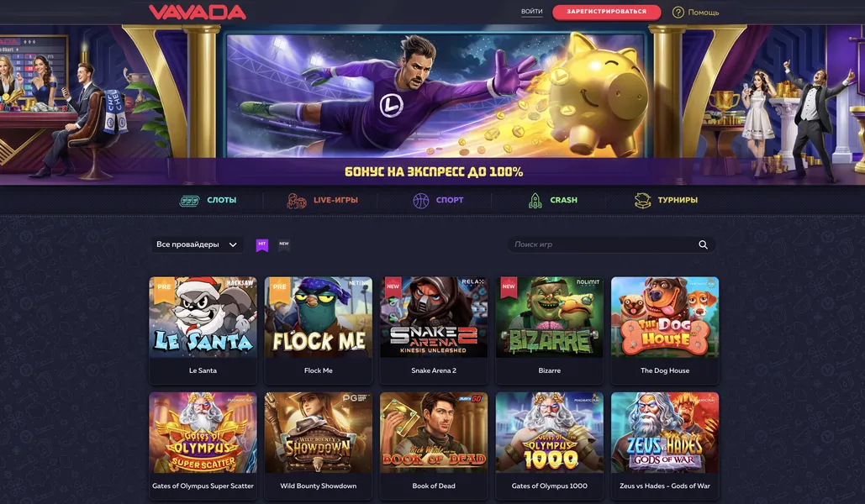Toggle the purple HIT filter badge
This screenshot has width=865, height=504.
point(262,244)
